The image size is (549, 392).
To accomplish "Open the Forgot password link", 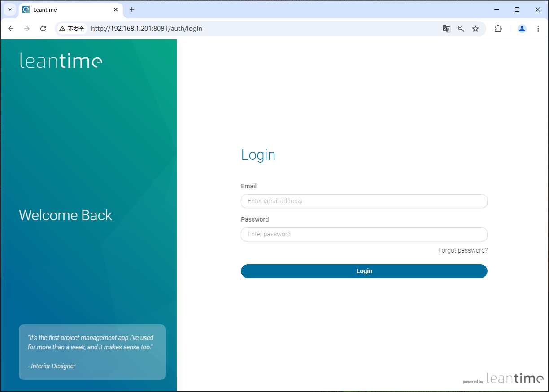I will (x=462, y=250).
